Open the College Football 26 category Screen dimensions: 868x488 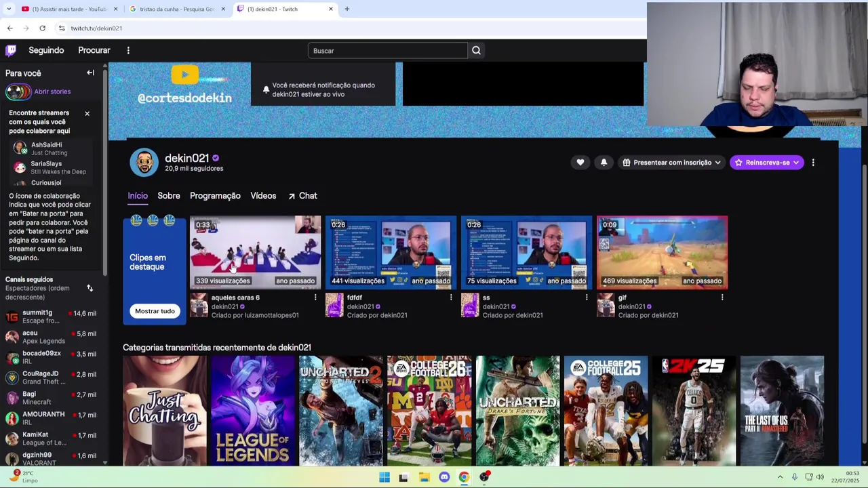429,411
